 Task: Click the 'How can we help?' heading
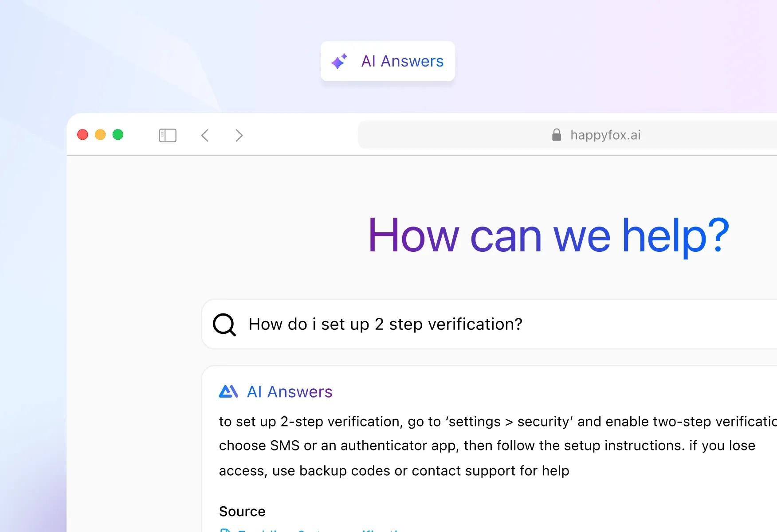[x=549, y=235]
